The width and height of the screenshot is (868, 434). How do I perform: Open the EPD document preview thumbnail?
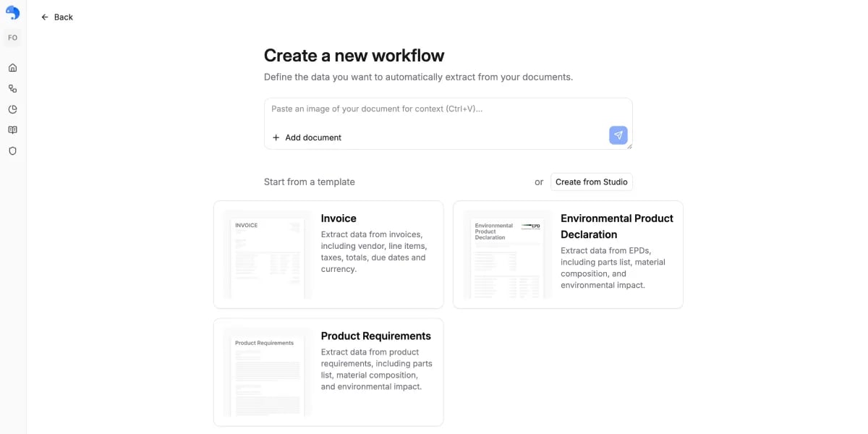point(507,255)
